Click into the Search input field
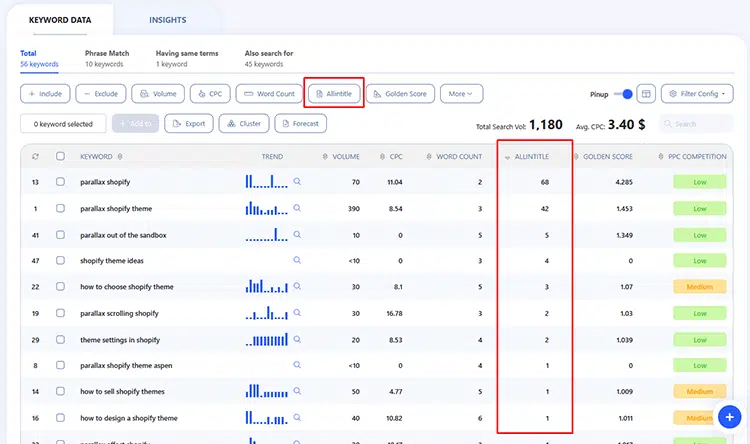Screen dimensions: 750x444 (x=700, y=124)
